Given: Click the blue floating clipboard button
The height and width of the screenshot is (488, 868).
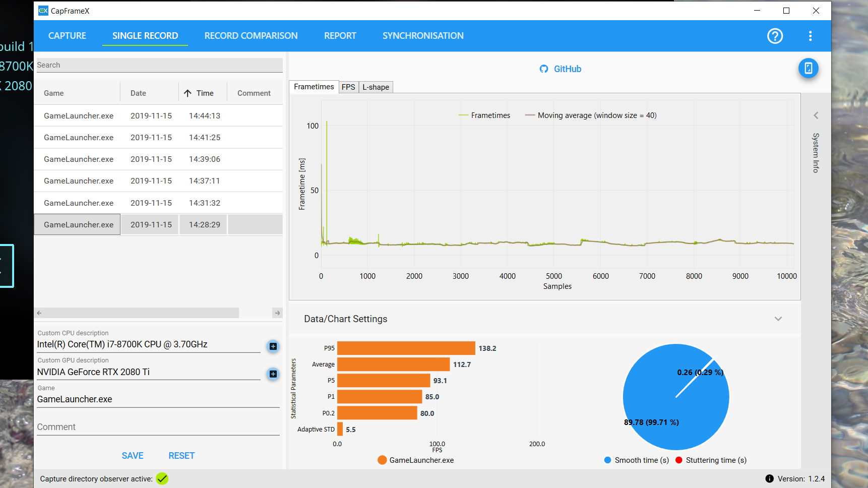Looking at the screenshot, I should (808, 68).
